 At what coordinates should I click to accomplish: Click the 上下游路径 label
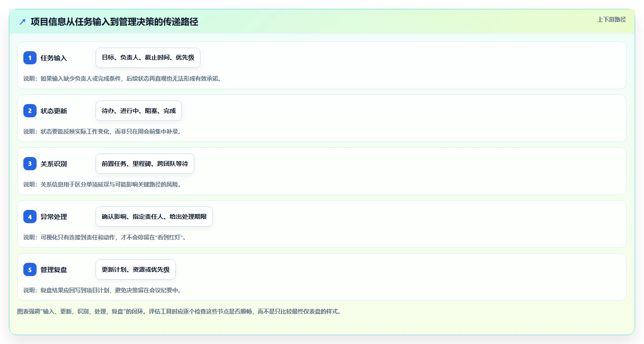611,19
